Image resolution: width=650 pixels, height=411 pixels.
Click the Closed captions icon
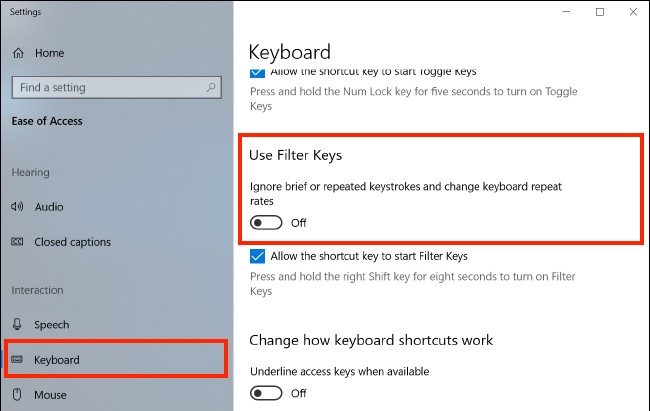[17, 242]
